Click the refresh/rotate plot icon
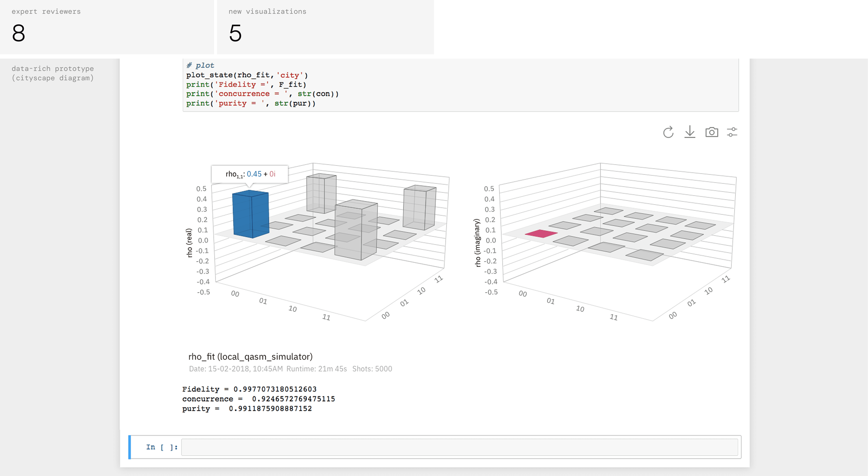This screenshot has height=476, width=868. pyautogui.click(x=668, y=132)
